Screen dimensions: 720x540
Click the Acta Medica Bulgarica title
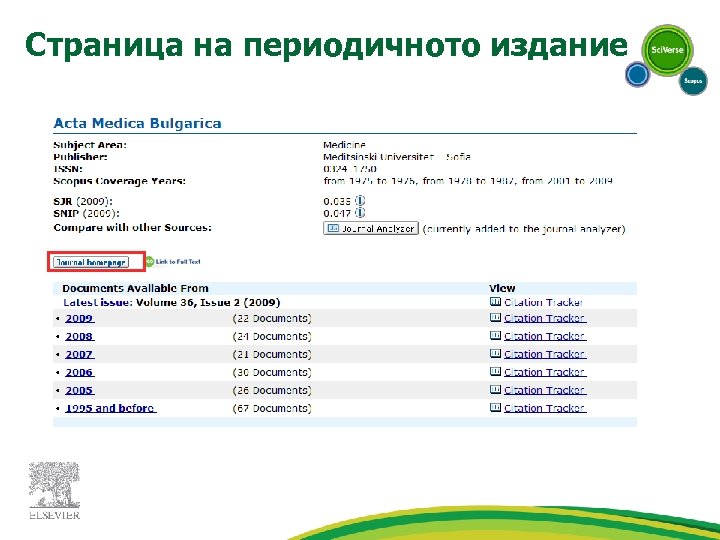[x=137, y=123]
